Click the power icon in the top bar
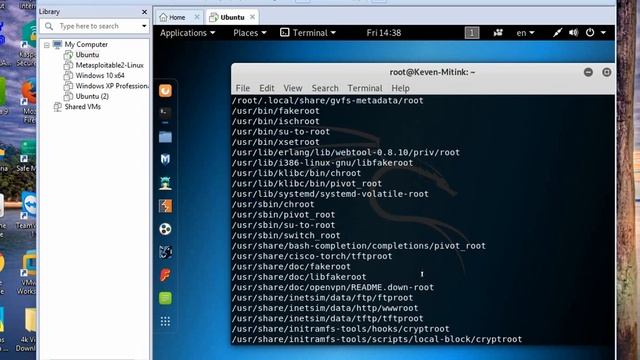The image size is (640, 360). [590, 33]
